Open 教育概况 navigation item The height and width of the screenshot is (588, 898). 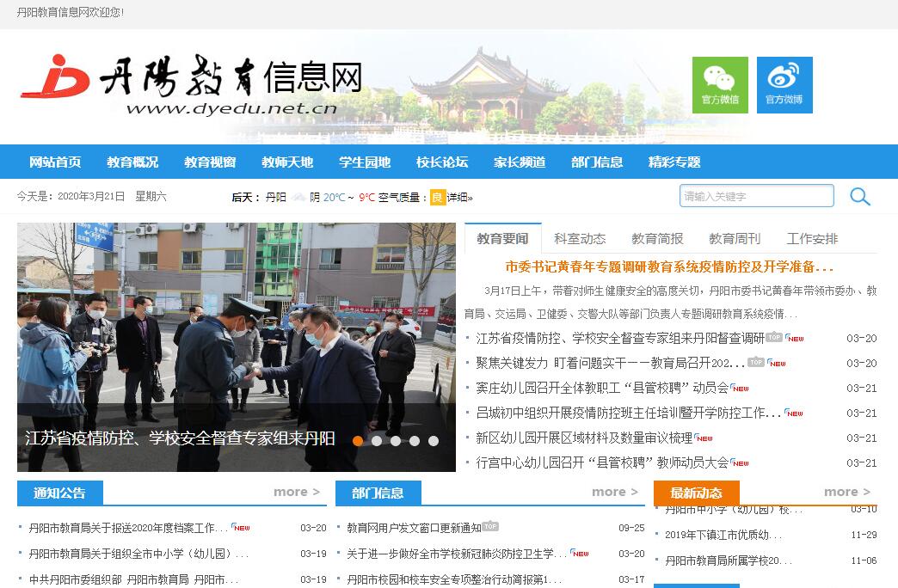tap(132, 162)
